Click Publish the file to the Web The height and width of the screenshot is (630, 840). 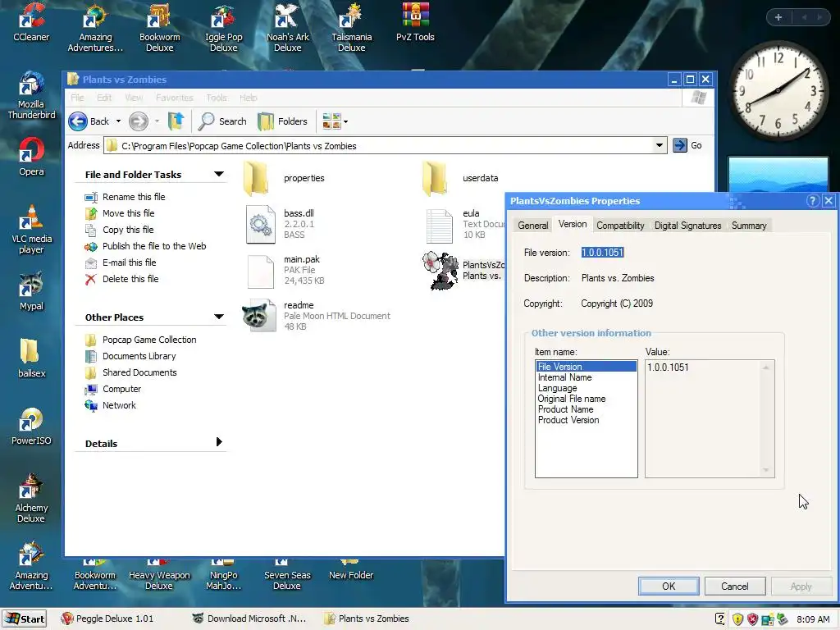coord(154,246)
